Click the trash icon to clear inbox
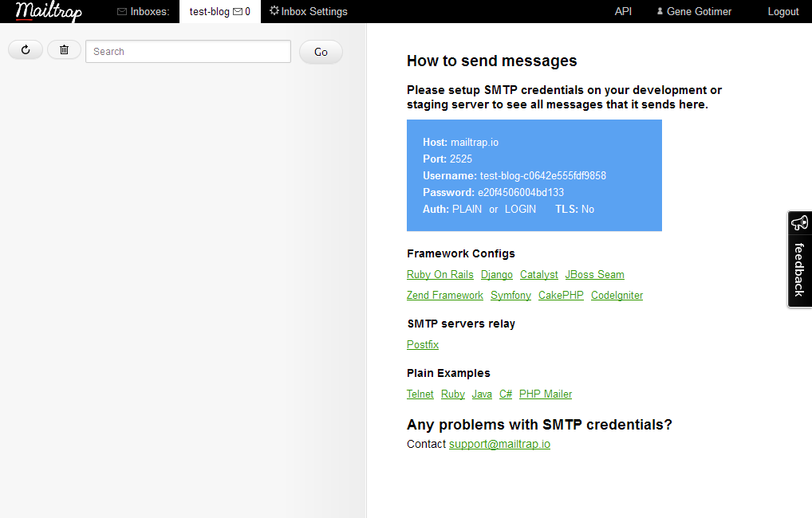This screenshot has width=812, height=518. pos(65,49)
